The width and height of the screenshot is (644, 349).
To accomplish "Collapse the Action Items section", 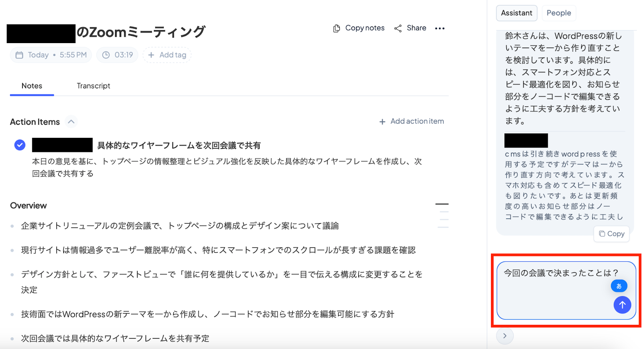I will (71, 122).
